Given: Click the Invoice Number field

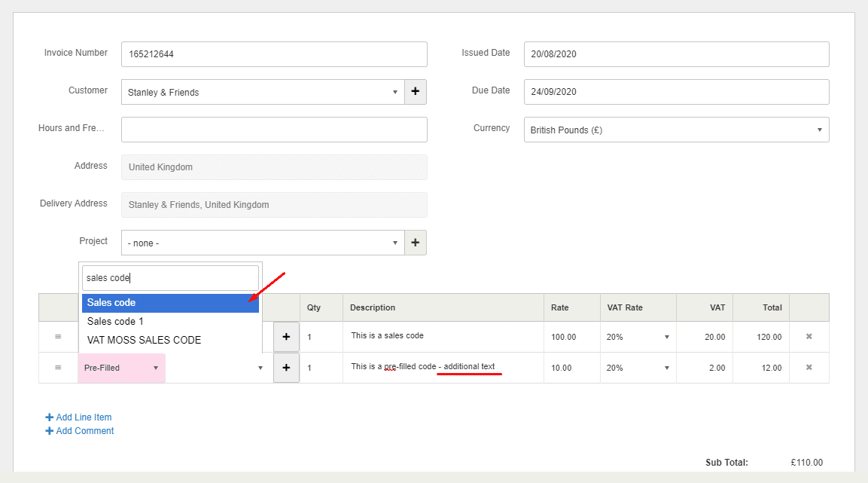Looking at the screenshot, I should click(x=274, y=54).
